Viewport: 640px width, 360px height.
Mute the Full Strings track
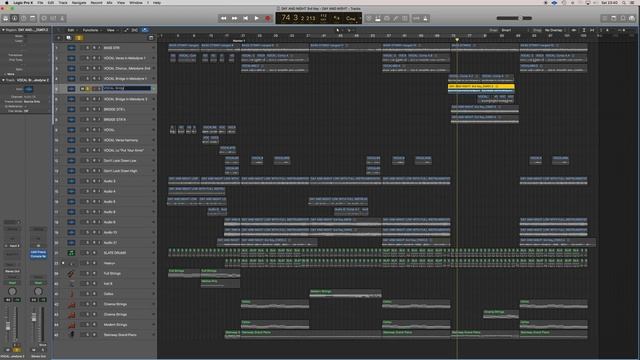coord(83,273)
